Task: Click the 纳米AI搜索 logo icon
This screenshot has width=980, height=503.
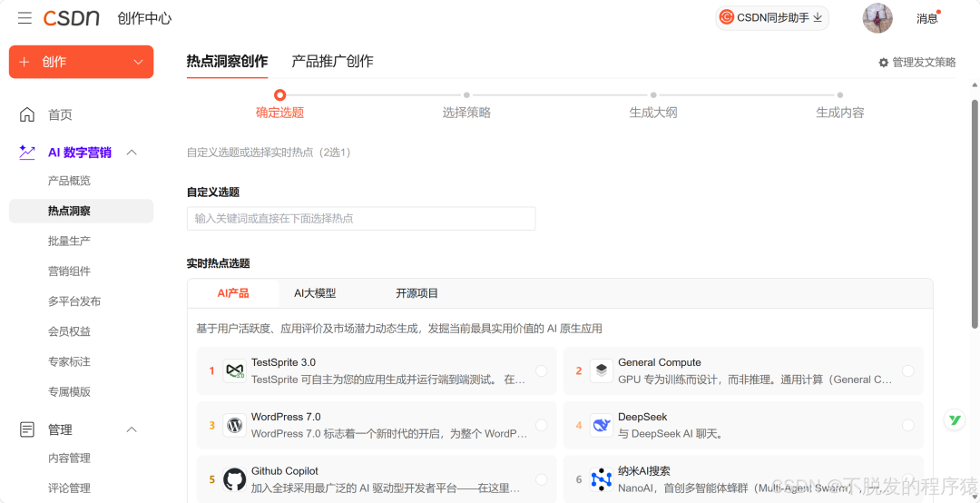Action: tap(602, 479)
